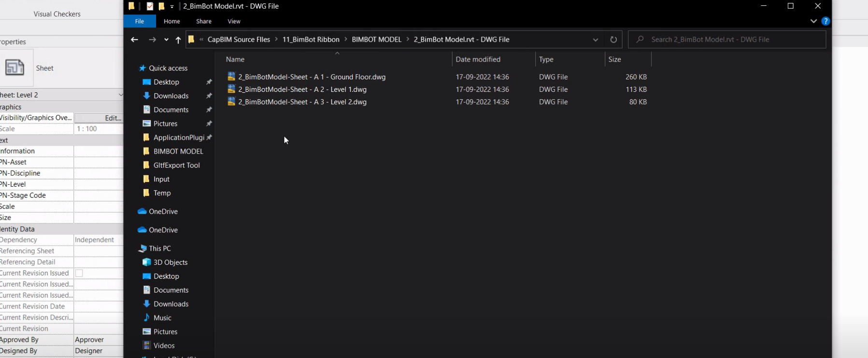This screenshot has width=868, height=358.
Task: Switch to the Home ribbon tab
Action: 172,21
